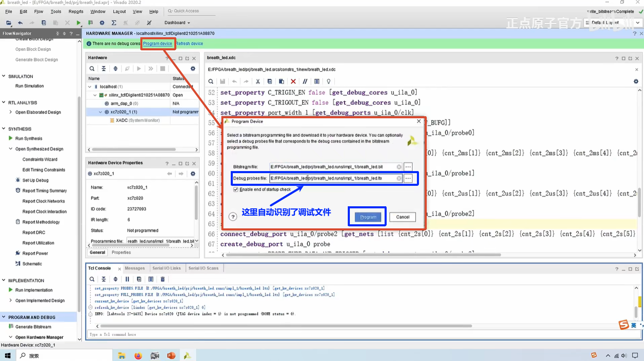The width and height of the screenshot is (644, 361).
Task: Open the Tools menu
Action: click(x=56, y=11)
